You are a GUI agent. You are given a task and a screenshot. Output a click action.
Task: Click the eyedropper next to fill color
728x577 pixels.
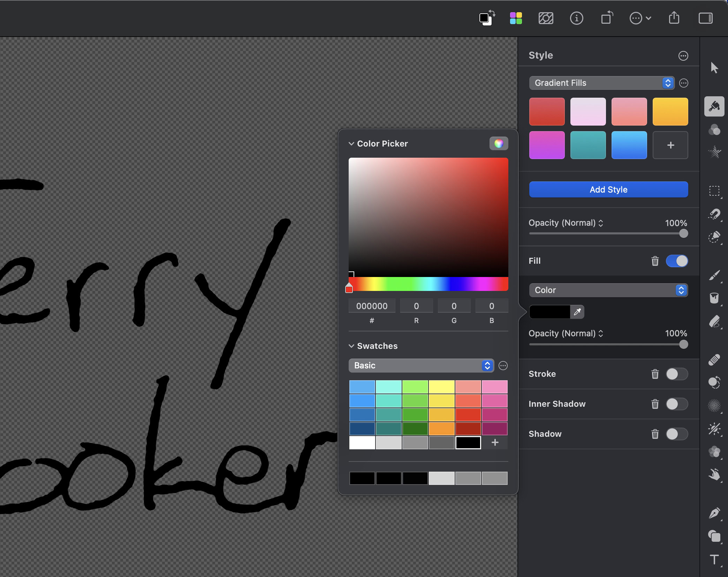click(x=577, y=312)
